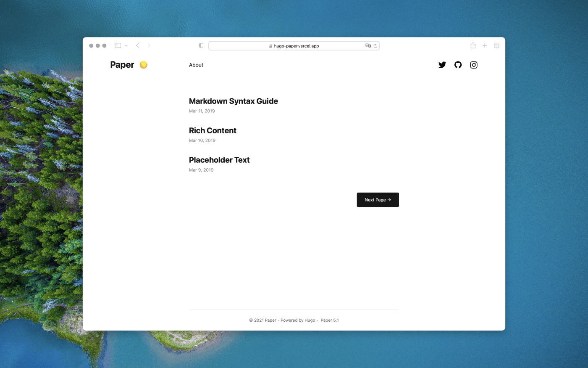The image size is (588, 368).
Task: Click the Hugo link in the footer
Action: click(310, 320)
